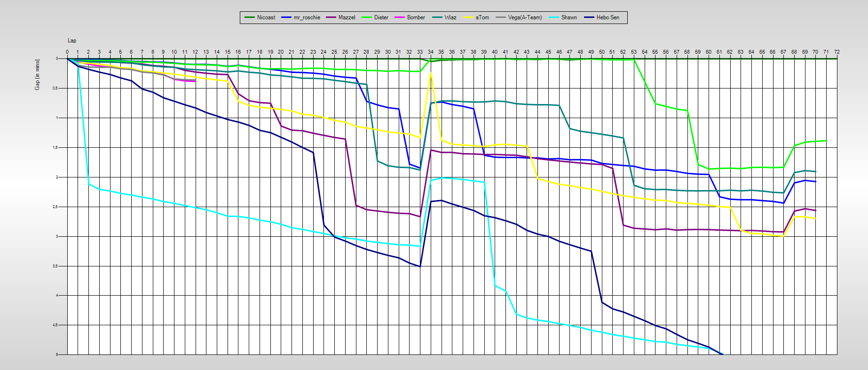
Task: Click the teal swatch next to Wiaz
Action: [437, 17]
